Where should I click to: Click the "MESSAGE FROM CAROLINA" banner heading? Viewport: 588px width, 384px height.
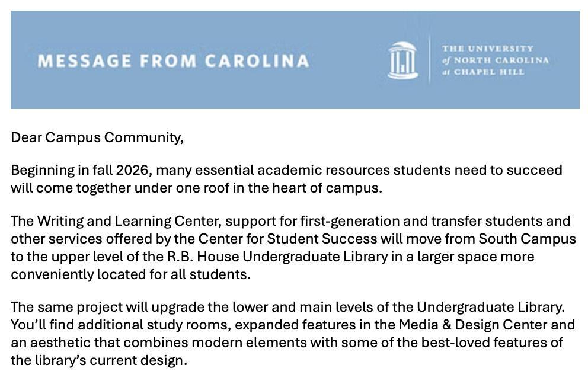pyautogui.click(x=173, y=61)
